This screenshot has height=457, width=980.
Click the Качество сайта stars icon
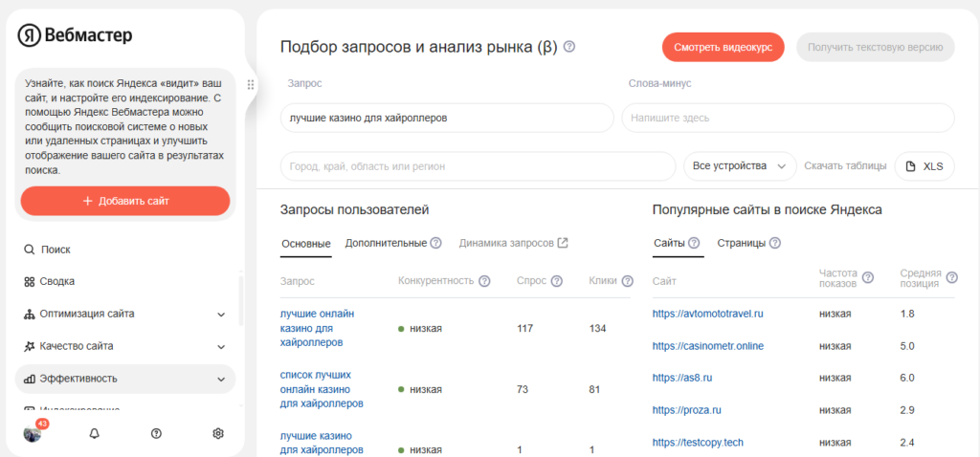point(29,346)
